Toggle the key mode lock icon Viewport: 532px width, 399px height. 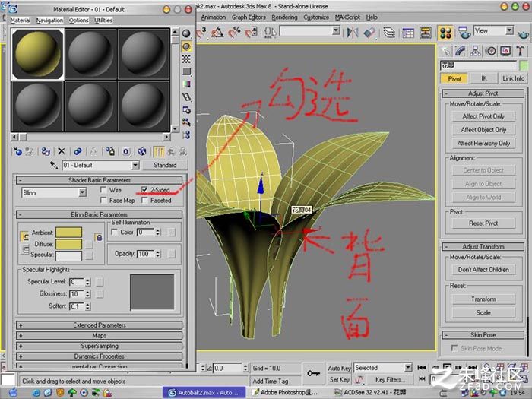coord(313,374)
